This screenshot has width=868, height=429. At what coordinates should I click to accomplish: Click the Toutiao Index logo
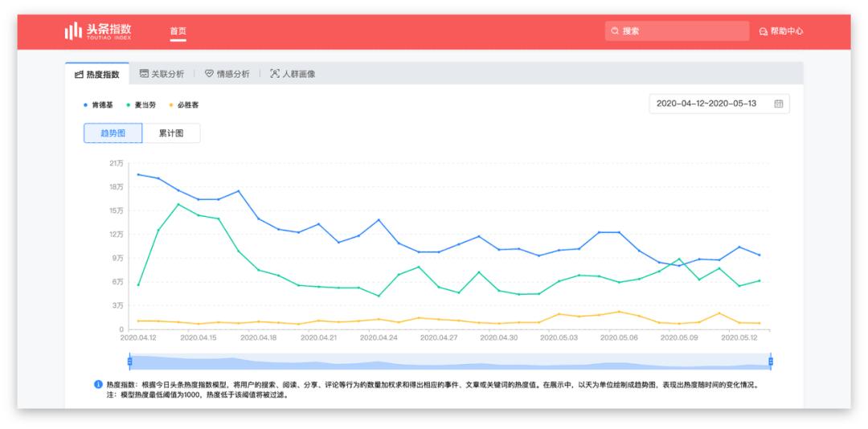tap(98, 31)
